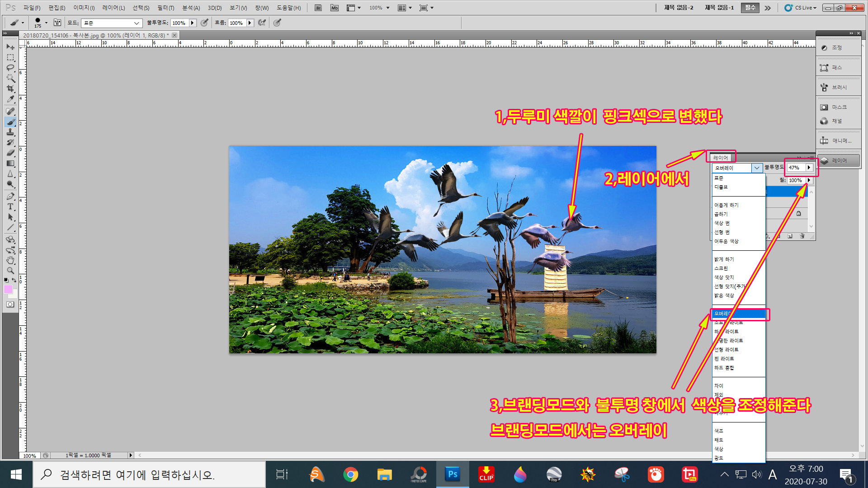Select the Gradient tool
The image size is (868, 488).
pos(10,163)
